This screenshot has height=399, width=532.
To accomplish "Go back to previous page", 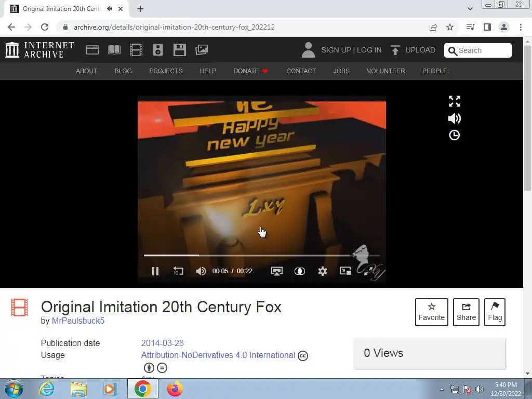I will (x=11, y=27).
